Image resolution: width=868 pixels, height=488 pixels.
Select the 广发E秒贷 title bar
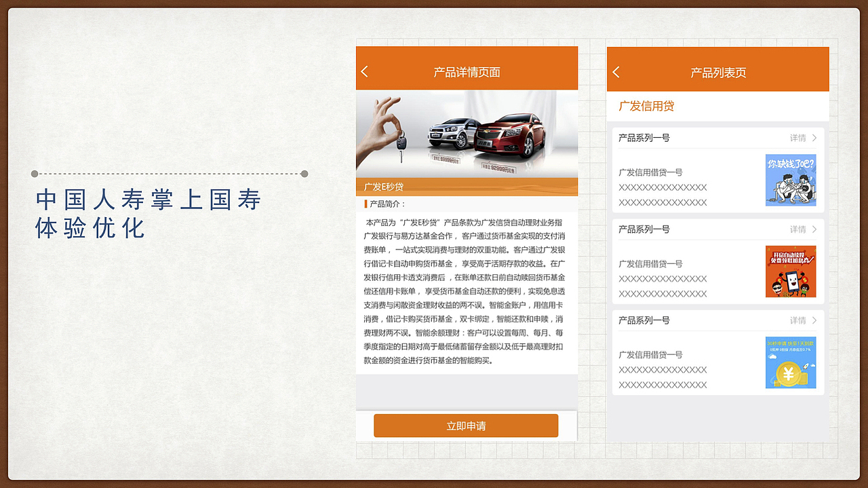[467, 187]
